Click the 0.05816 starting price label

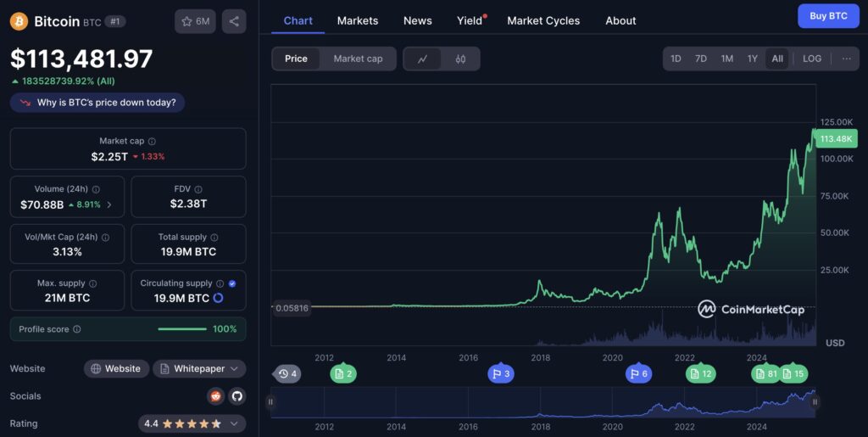(x=292, y=308)
